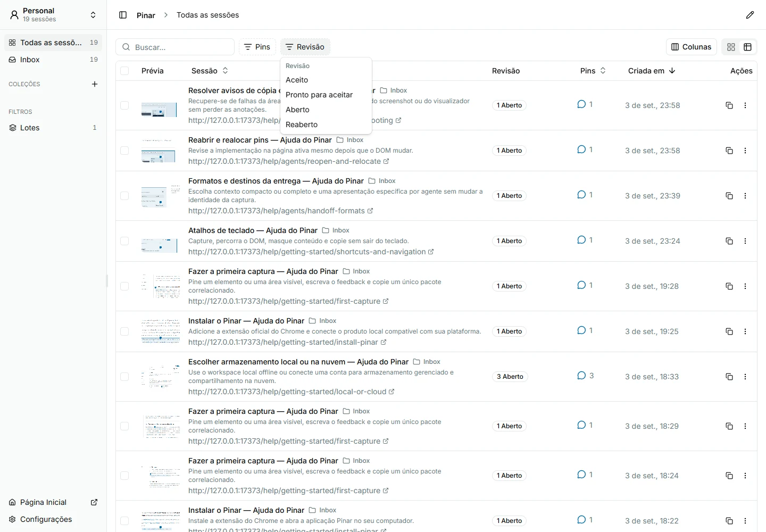Copy the 'Atalhos de teclado' session
This screenshot has height=532, width=766.
tap(729, 241)
